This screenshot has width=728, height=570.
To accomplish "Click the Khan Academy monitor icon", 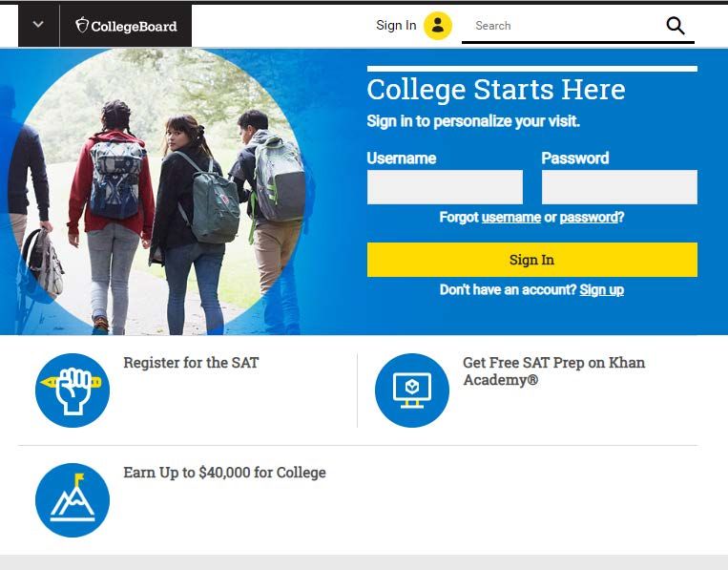I will point(412,391).
